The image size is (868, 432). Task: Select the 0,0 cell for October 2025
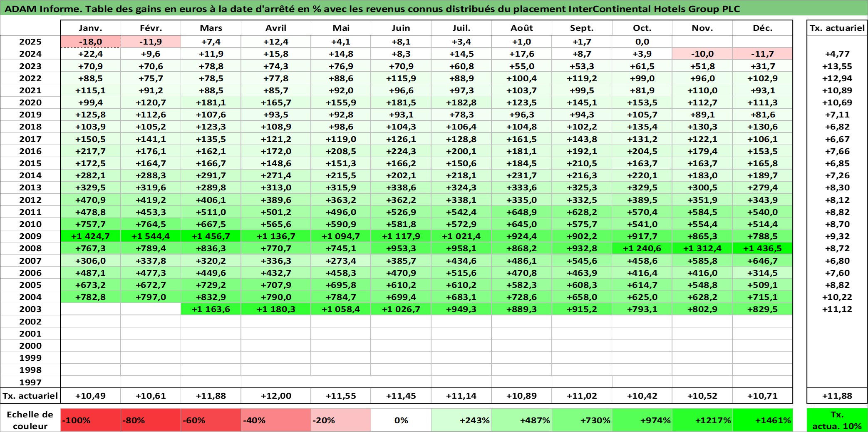pos(642,42)
